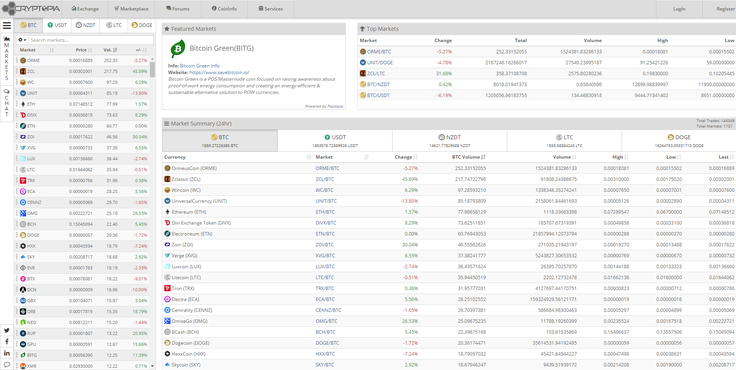
Task: Open the Bitcoin Green Info link
Action: 199,66
